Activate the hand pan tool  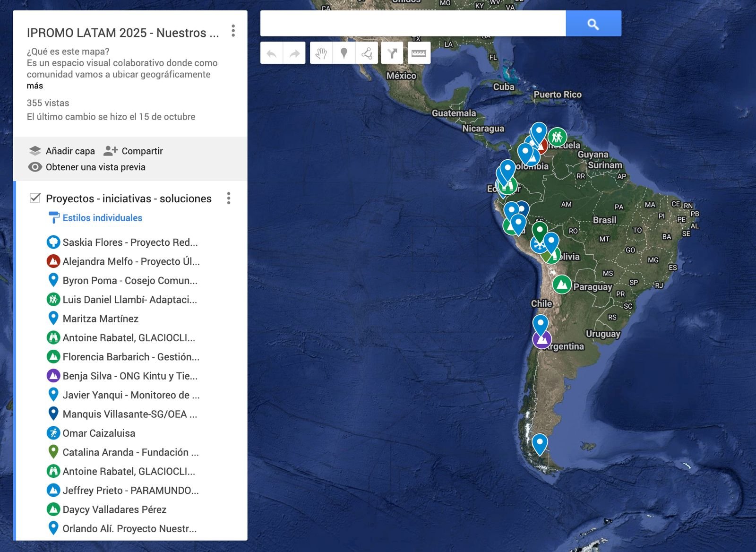(x=323, y=53)
